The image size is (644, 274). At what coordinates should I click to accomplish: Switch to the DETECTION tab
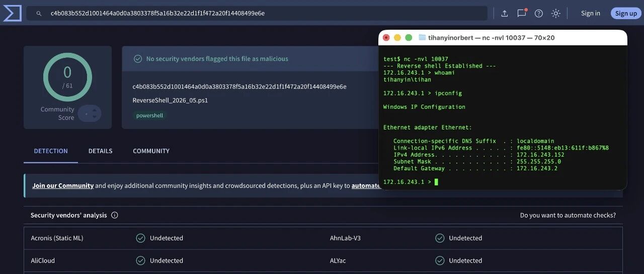(51, 151)
